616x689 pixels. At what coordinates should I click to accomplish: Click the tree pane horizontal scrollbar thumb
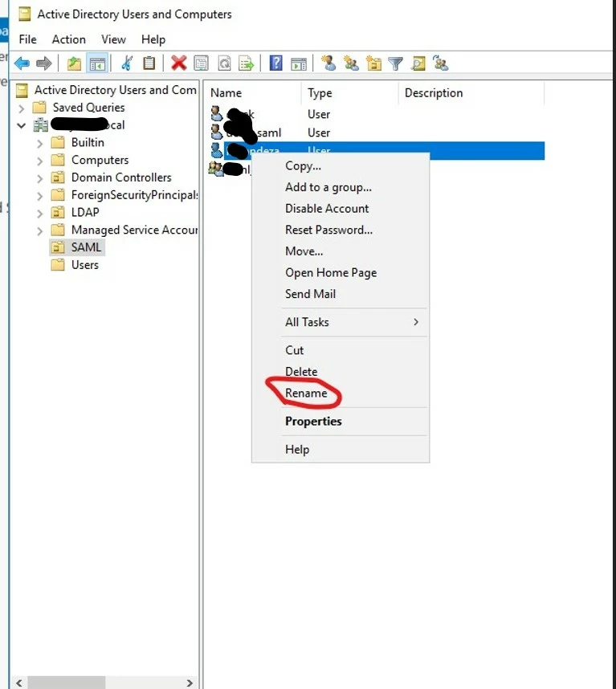[67, 683]
